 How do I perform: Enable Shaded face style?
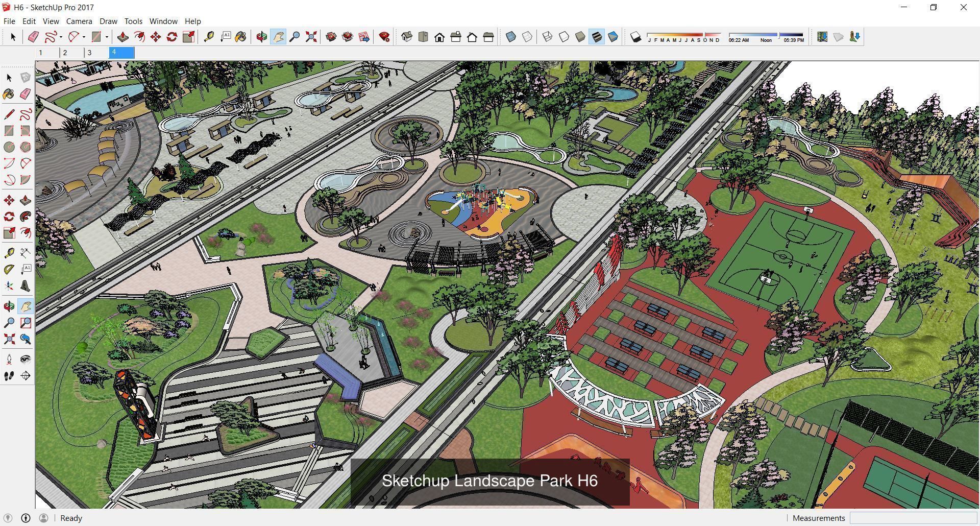[x=580, y=37]
